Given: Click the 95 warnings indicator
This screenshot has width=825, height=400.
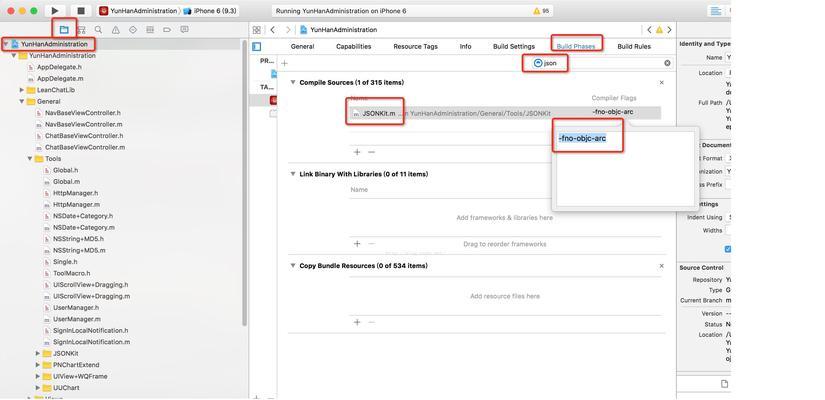Looking at the screenshot, I should click(x=541, y=11).
